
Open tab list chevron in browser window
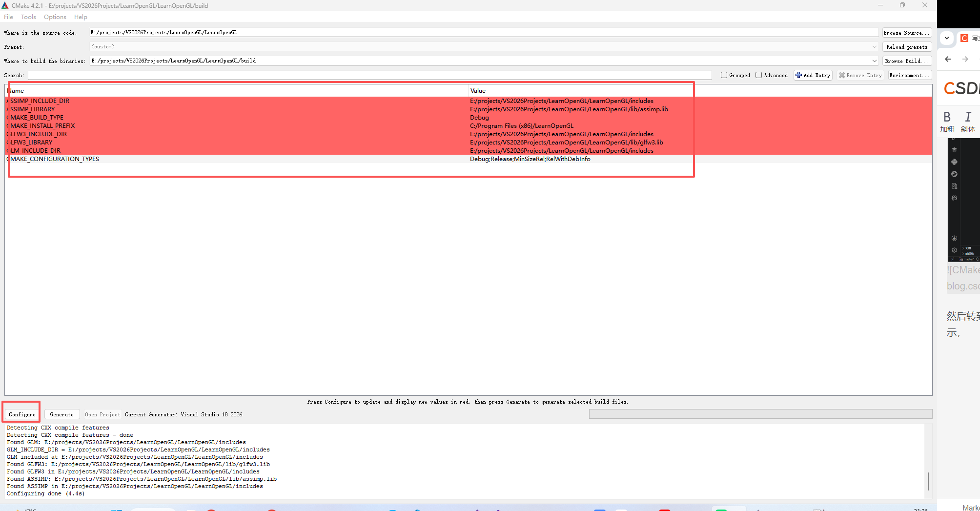pyautogui.click(x=947, y=38)
